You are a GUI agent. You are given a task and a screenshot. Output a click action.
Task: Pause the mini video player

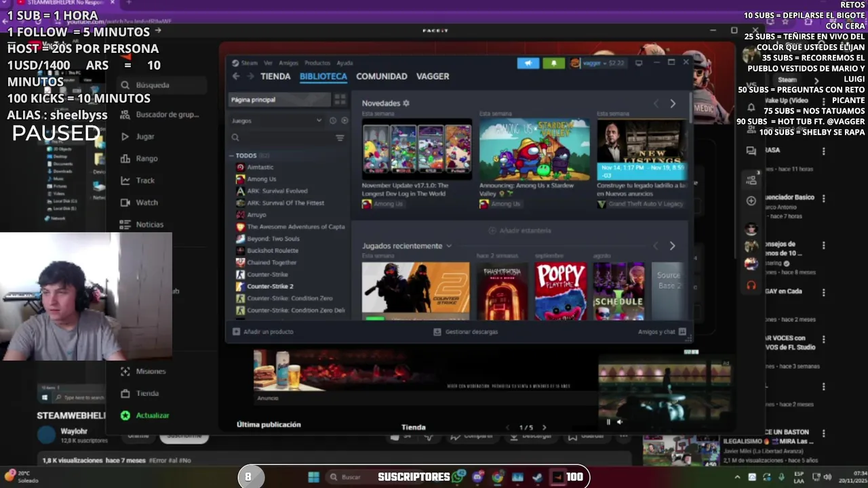[608, 422]
